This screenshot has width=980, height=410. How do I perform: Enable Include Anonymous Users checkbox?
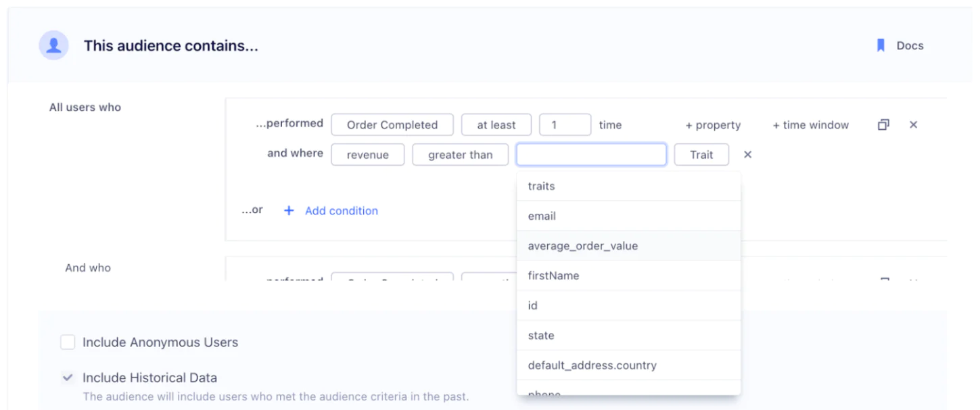[x=68, y=342]
